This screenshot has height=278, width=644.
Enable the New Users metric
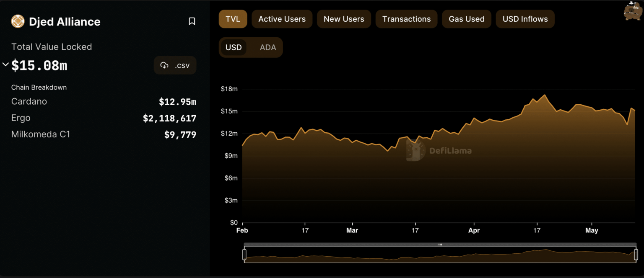tap(344, 19)
